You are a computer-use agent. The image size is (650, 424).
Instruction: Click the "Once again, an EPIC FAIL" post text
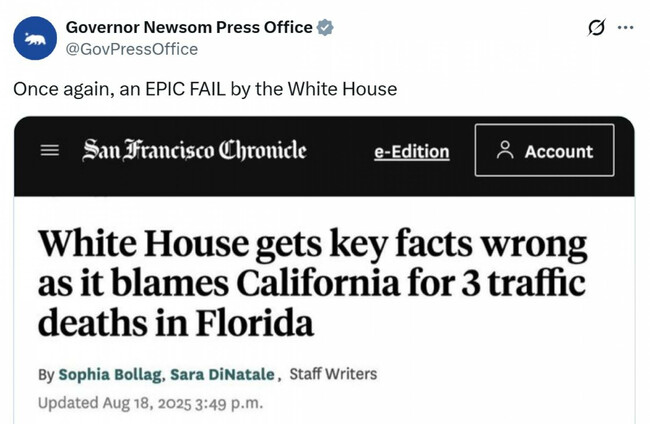[205, 89]
